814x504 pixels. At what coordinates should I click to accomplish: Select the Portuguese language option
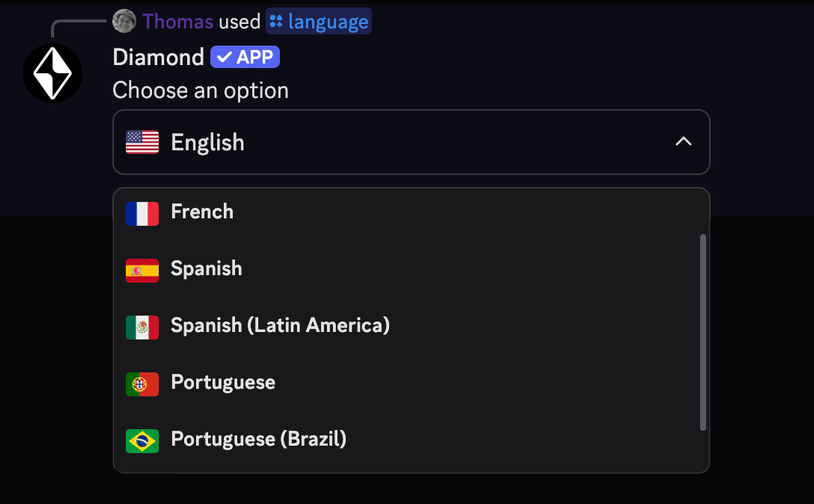click(223, 383)
